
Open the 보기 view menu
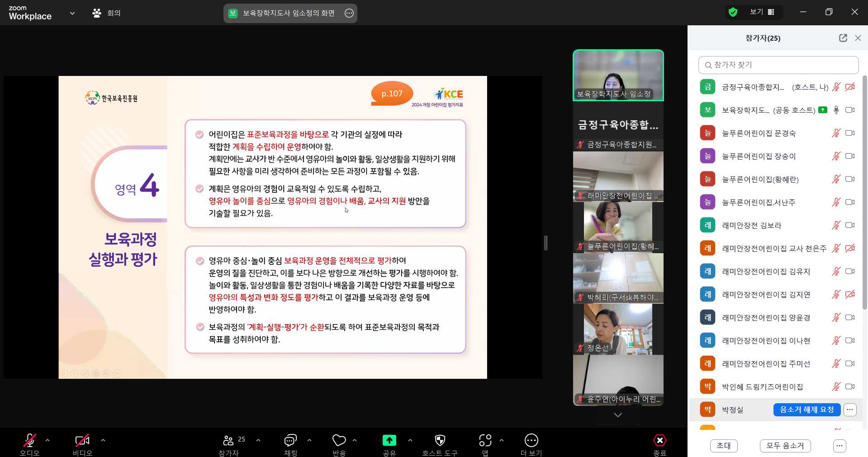762,12
